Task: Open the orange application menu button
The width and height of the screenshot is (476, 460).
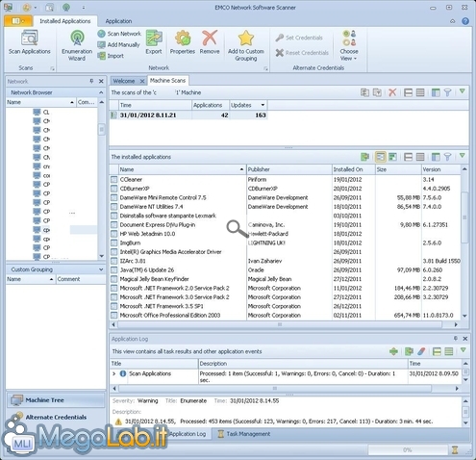Action: [18, 21]
